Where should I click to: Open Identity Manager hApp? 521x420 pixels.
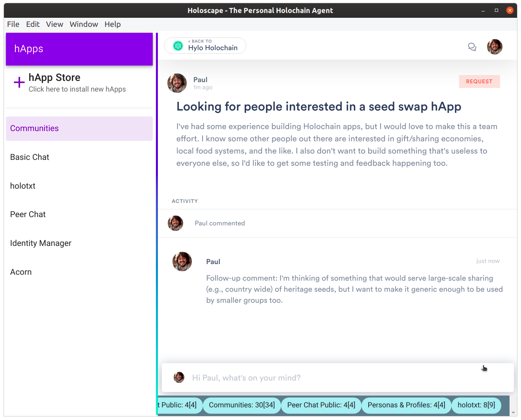(x=79, y=243)
